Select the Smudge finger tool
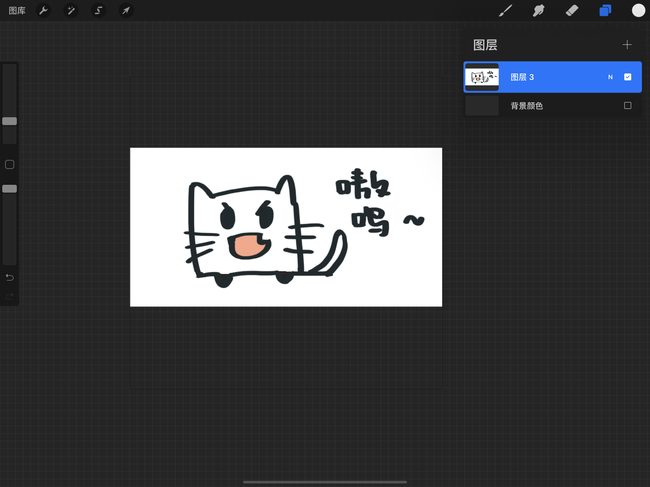The height and width of the screenshot is (487, 650). click(538, 10)
